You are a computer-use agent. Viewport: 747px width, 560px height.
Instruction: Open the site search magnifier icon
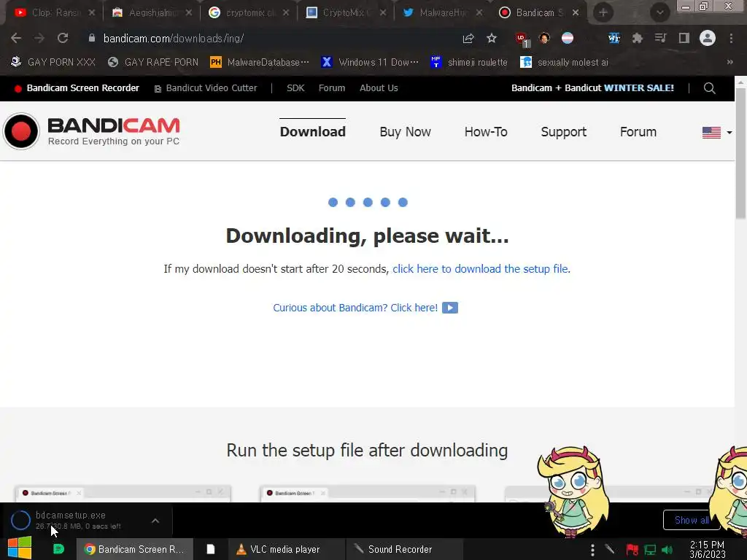click(709, 88)
